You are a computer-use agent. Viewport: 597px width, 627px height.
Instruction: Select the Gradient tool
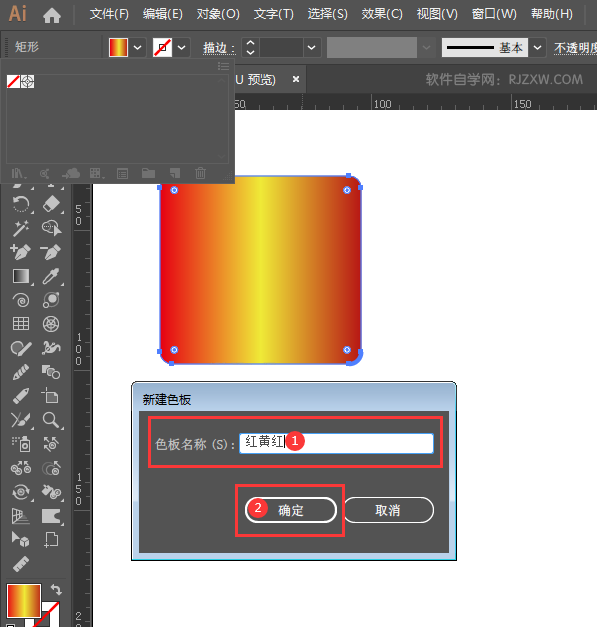(x=21, y=276)
